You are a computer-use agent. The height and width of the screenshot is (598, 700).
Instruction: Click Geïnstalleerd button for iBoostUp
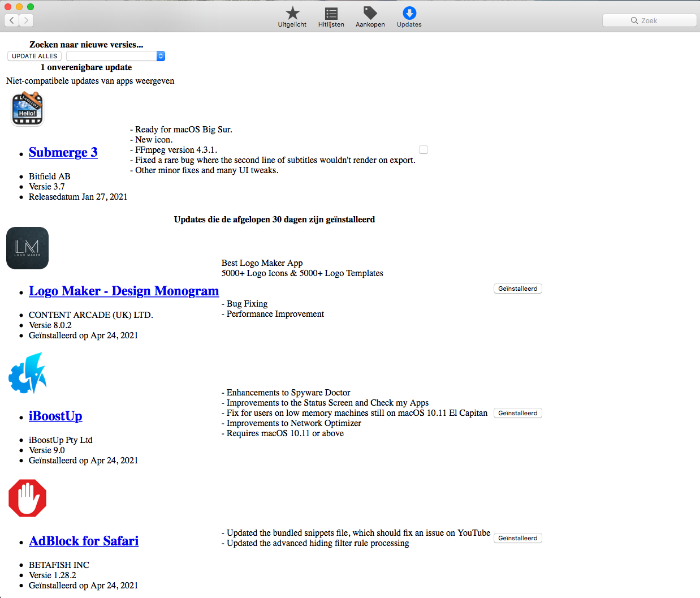click(x=518, y=413)
